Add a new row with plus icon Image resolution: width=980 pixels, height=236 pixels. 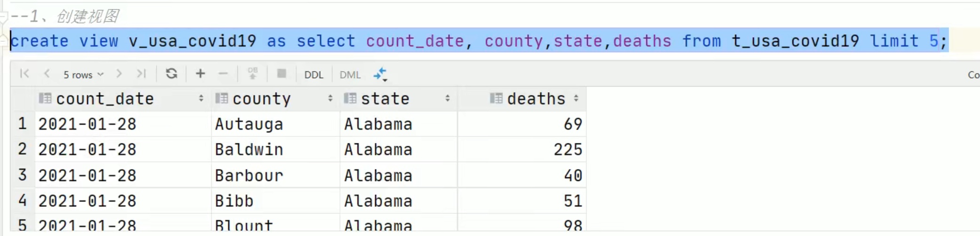201,74
